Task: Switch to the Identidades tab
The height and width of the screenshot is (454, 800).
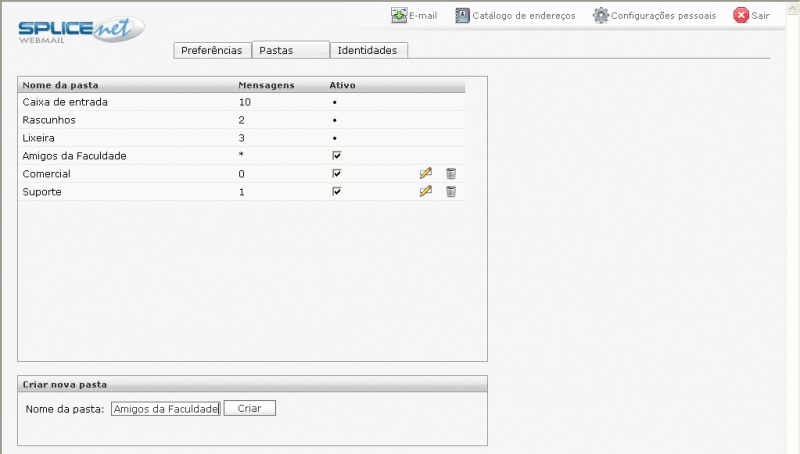Action: tap(369, 50)
